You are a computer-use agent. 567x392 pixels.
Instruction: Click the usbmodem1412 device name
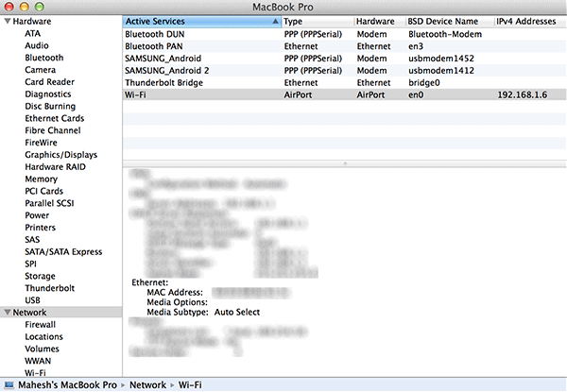pos(441,71)
